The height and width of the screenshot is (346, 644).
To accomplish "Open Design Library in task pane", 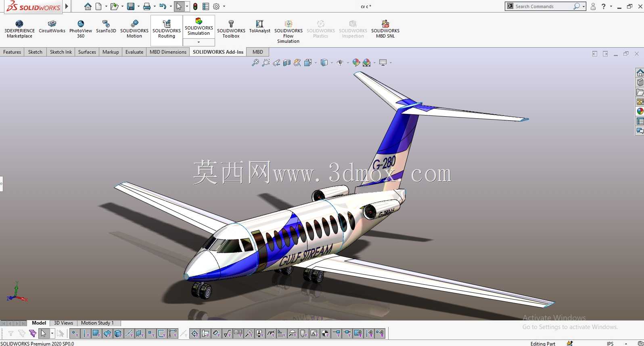I will [640, 83].
